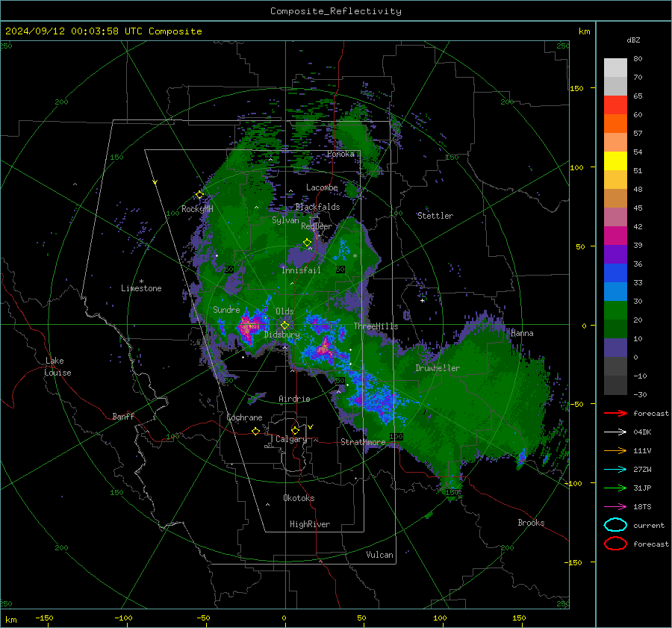This screenshot has height=628, width=672.
Task: Click the yellow diamond marker above Calgary label
Action: click(x=295, y=430)
